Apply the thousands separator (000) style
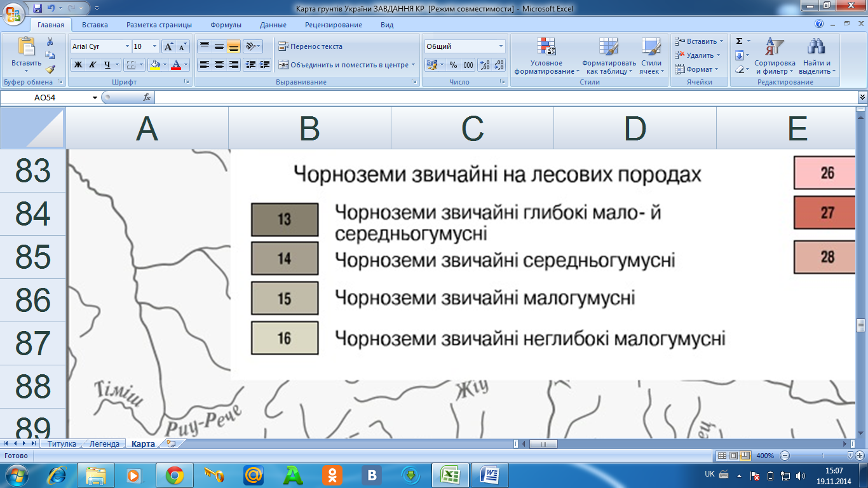Screen dimensions: 868x488 click(468, 65)
